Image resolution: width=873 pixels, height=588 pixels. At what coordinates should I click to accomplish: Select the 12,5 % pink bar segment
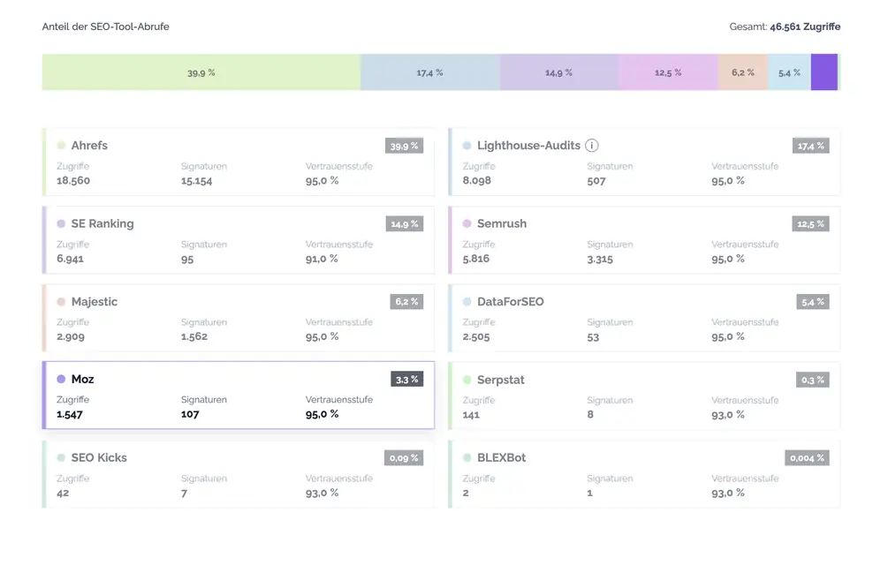(668, 72)
